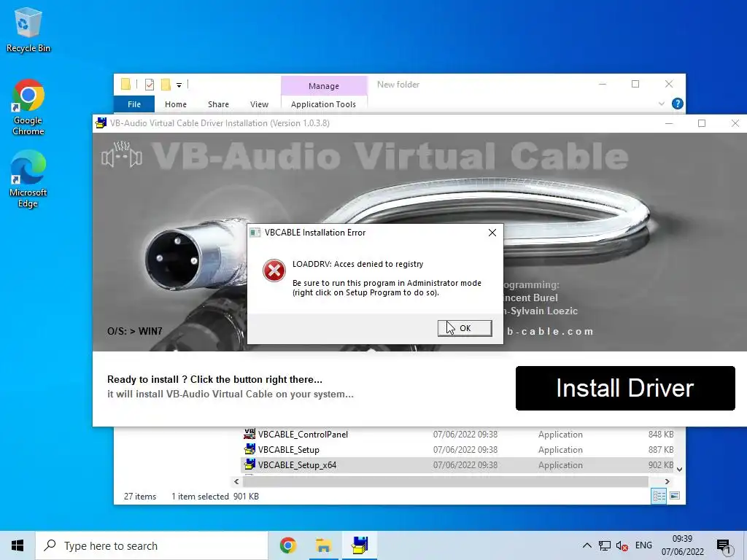Open the Recycle Bin desktop icon
The height and width of the screenshot is (560, 747).
point(28,29)
